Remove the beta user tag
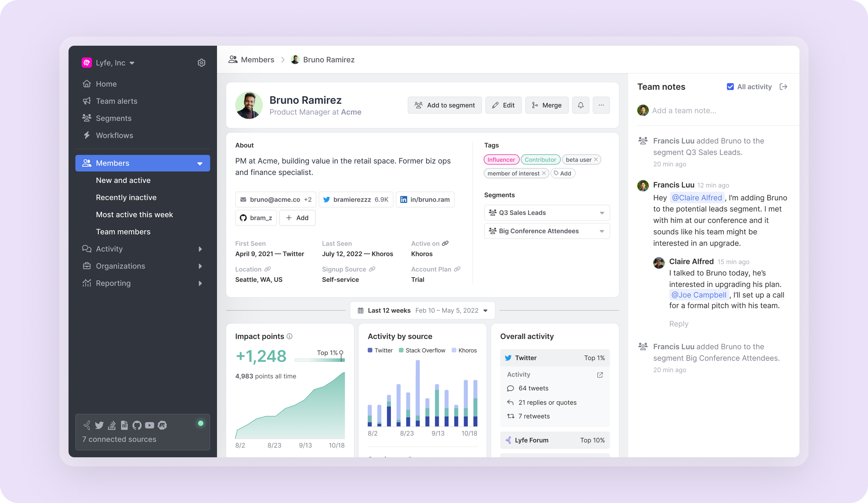This screenshot has height=503, width=868. click(x=596, y=159)
